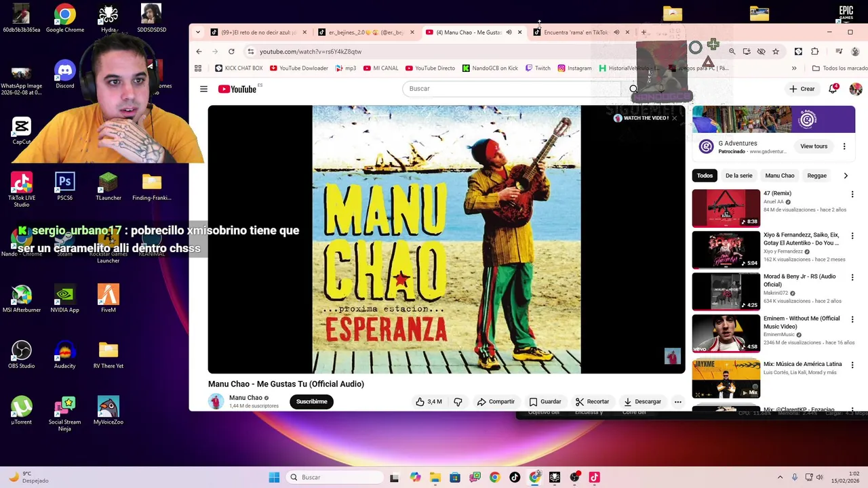Open OBS Studio desktop shortcut

[x=22, y=354]
